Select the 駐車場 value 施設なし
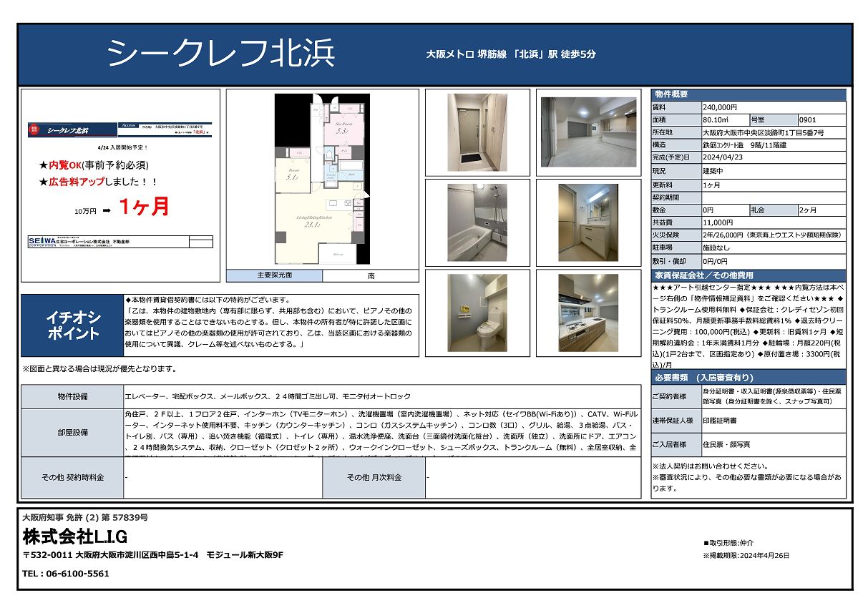 click(x=717, y=248)
